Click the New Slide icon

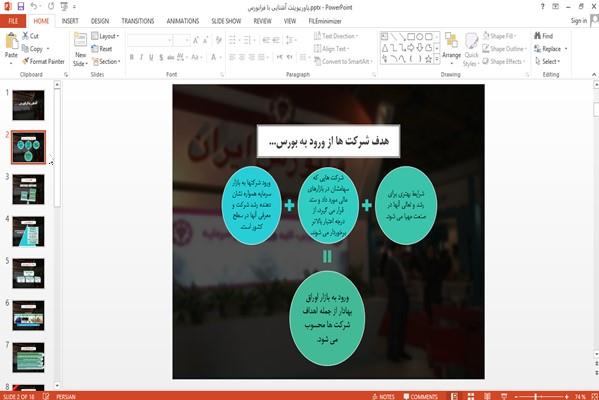point(80,40)
